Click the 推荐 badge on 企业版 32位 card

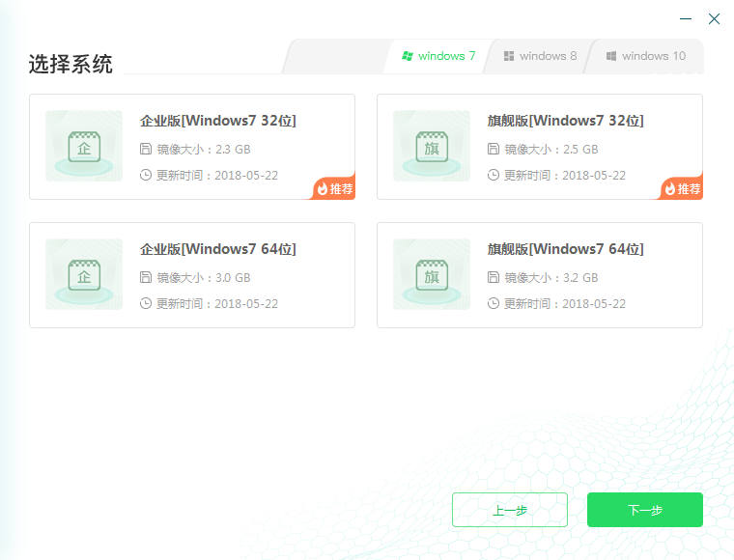click(334, 188)
